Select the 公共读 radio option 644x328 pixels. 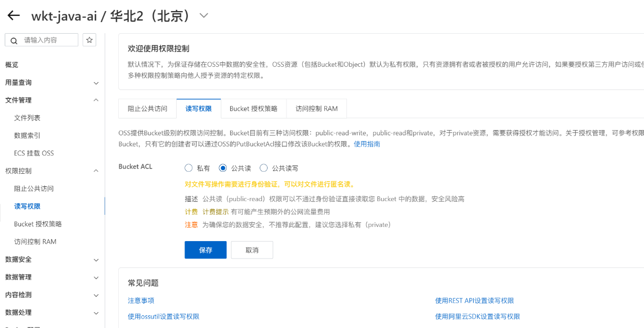(223, 168)
